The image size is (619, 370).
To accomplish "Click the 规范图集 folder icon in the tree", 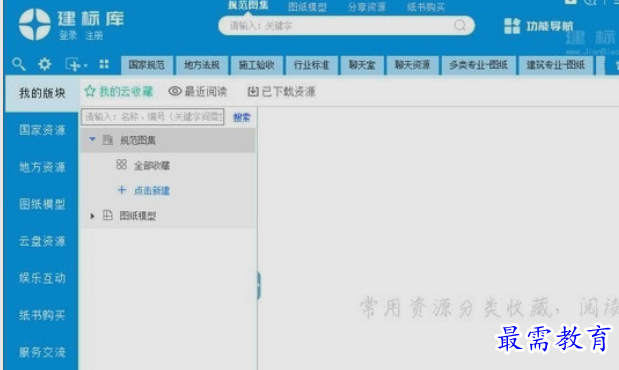I will point(108,140).
